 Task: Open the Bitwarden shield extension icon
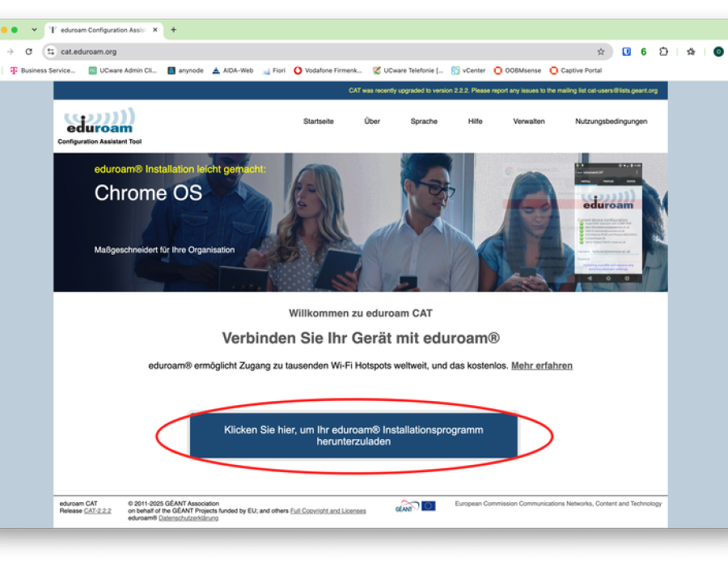tap(626, 52)
